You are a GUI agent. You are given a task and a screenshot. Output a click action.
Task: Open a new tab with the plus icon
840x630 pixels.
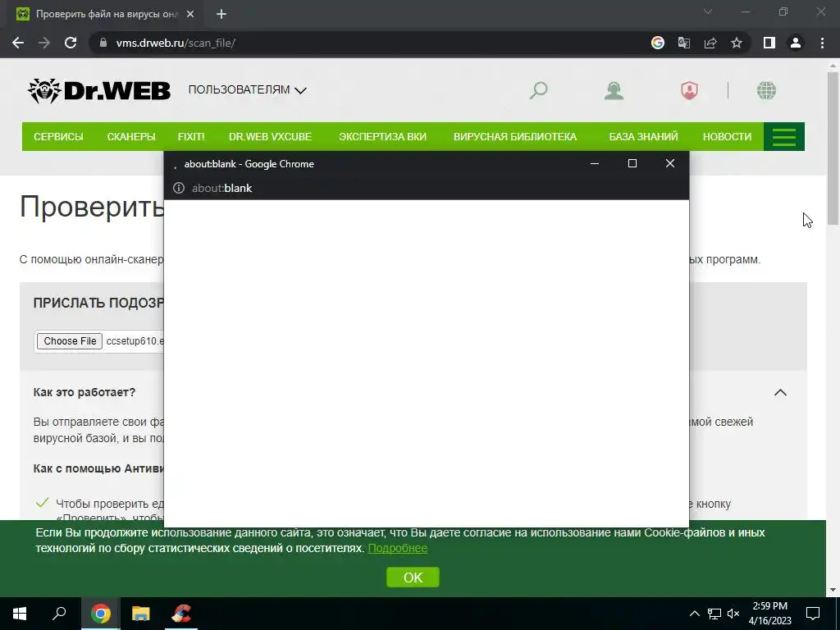point(221,15)
